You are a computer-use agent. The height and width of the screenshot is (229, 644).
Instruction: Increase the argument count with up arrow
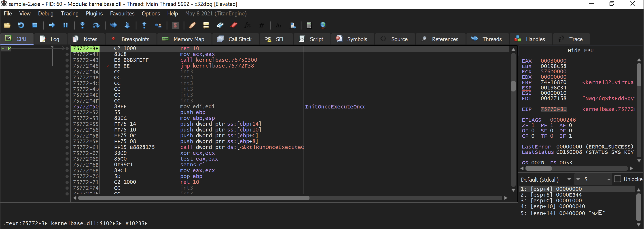(609, 180)
